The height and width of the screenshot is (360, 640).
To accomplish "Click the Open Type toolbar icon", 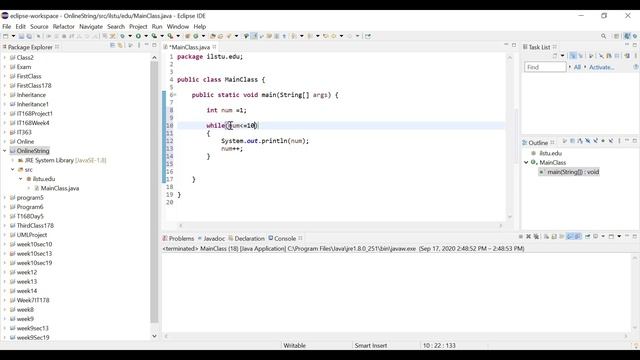I will pyautogui.click(x=212, y=36).
